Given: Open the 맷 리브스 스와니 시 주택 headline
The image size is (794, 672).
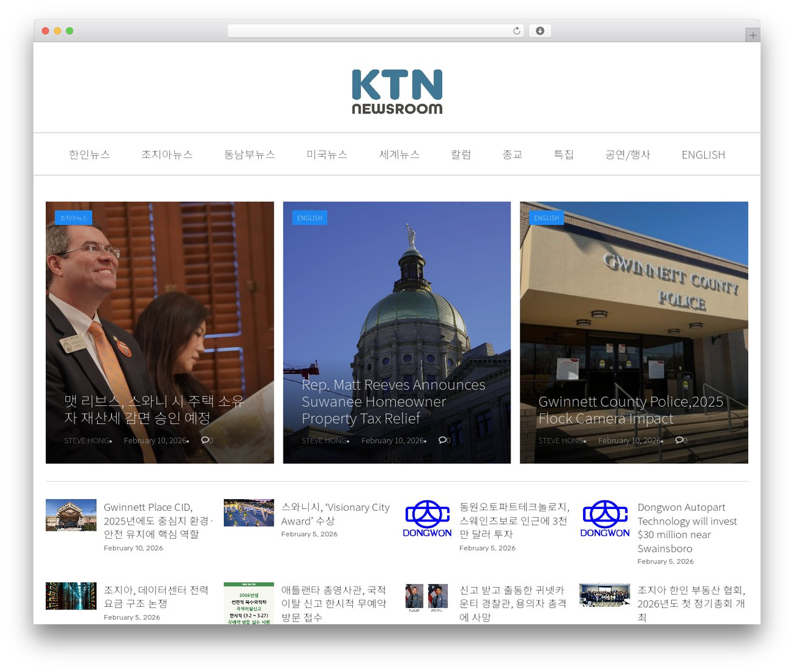Looking at the screenshot, I should click(x=154, y=410).
